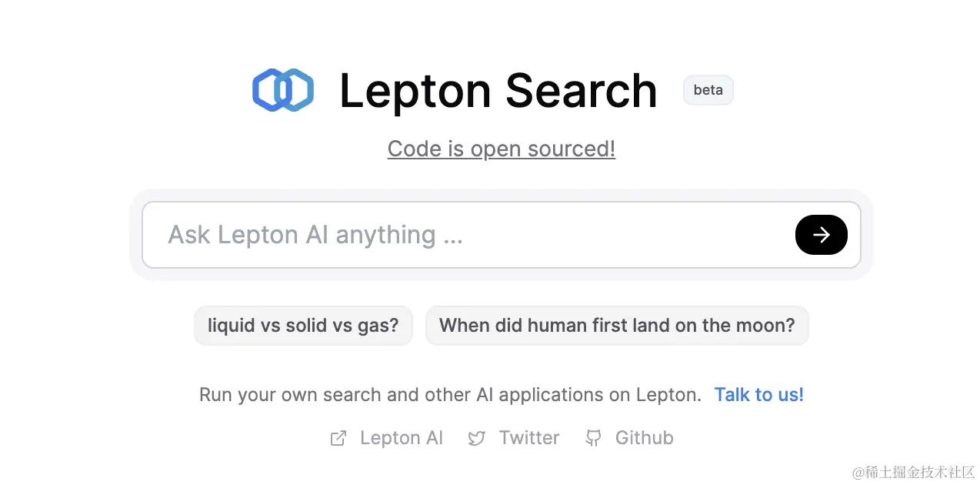Screen dimensions: 980x485
Task: Click the Github octocat icon
Action: pos(593,438)
